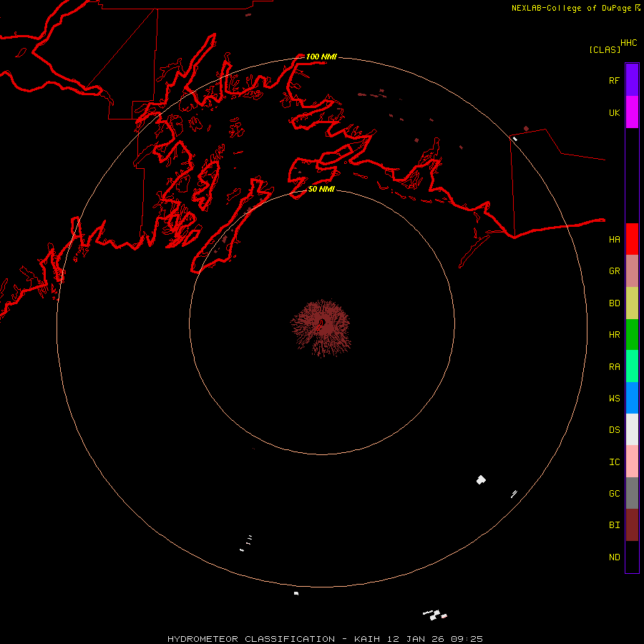The image size is (644, 644).
Task: Click the ND legend label
Action: coord(614,557)
